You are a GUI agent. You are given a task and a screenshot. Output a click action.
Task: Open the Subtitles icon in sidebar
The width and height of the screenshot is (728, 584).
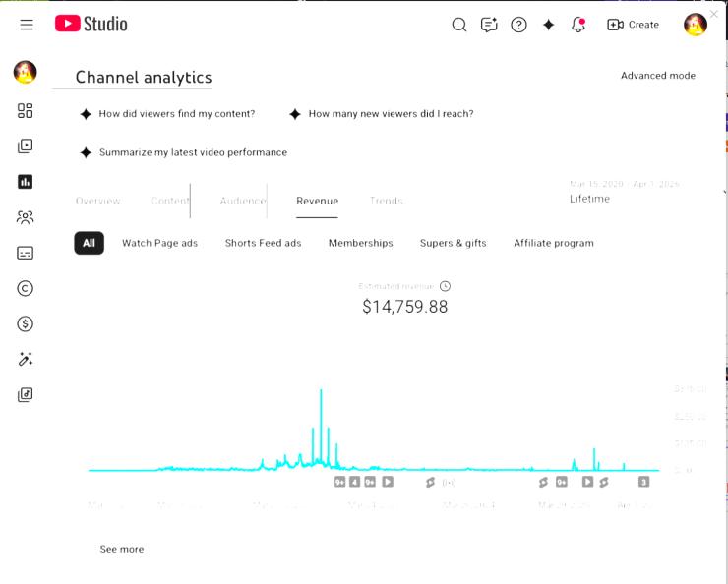(x=26, y=253)
